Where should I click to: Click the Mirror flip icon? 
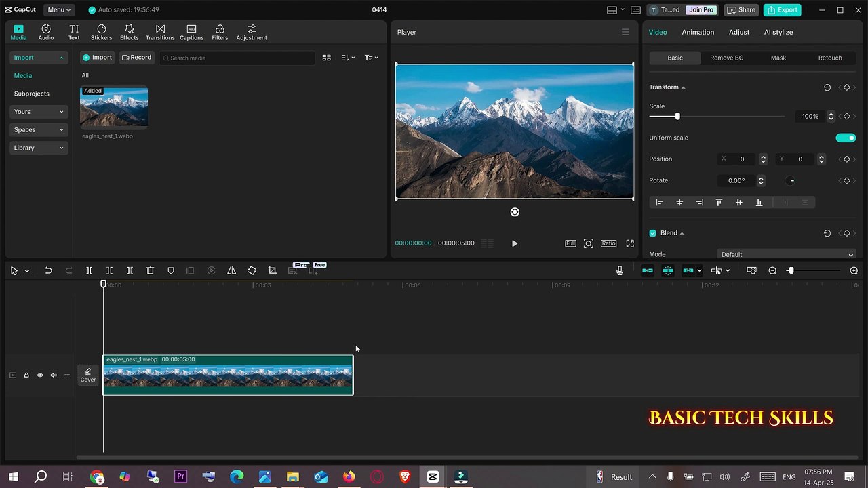point(231,270)
